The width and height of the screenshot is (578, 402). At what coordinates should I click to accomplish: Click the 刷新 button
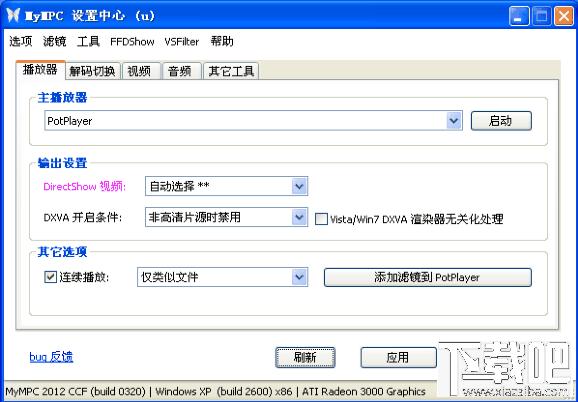pos(305,357)
